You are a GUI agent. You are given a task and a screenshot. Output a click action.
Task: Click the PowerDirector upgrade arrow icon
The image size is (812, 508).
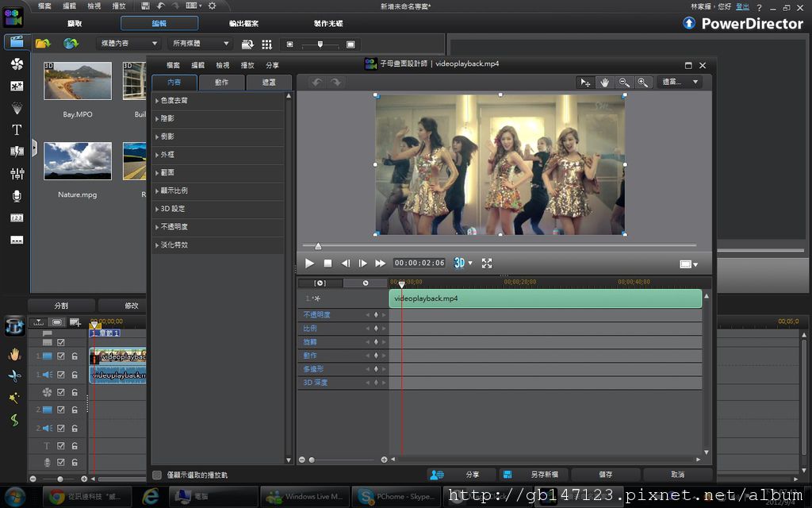(689, 23)
